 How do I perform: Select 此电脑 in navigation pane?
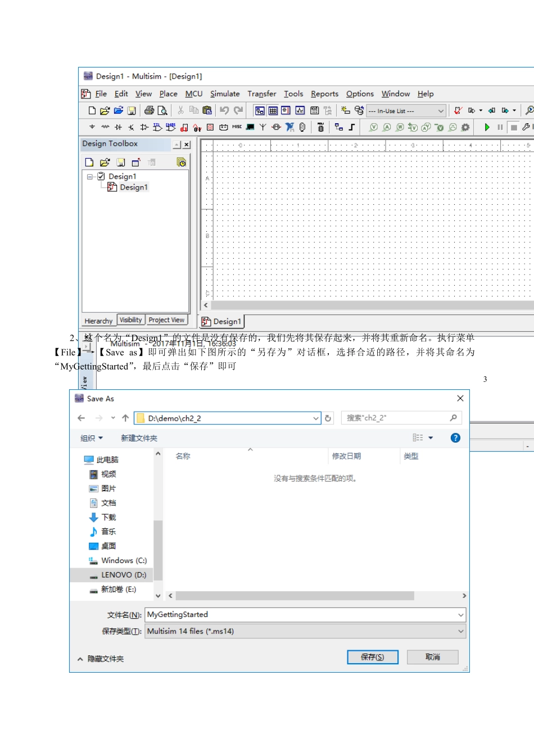coord(101,460)
